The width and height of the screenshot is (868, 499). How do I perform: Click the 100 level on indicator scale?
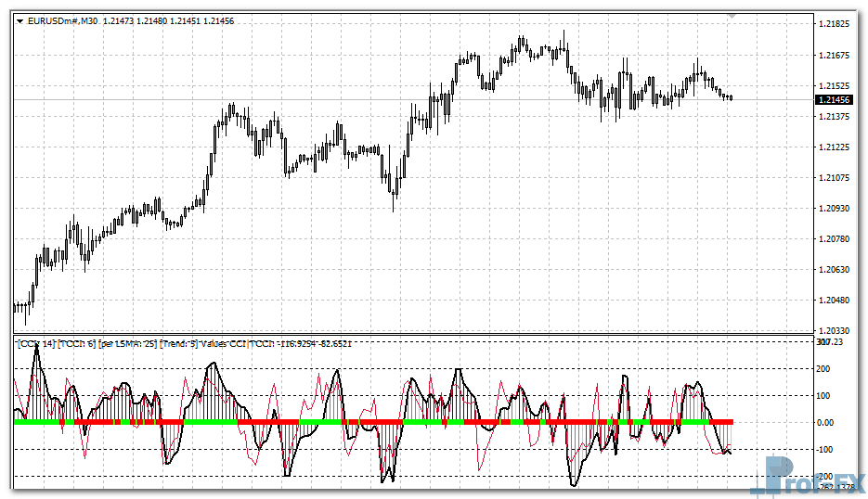(x=823, y=396)
